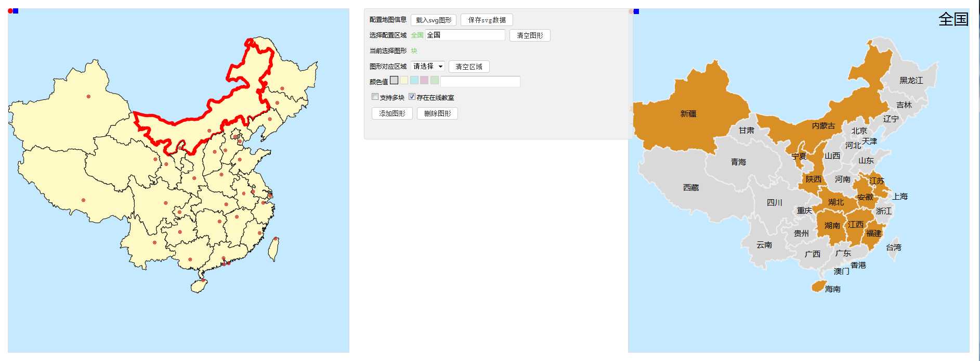
Task: Select 山西 on the right map
Action: point(832,156)
